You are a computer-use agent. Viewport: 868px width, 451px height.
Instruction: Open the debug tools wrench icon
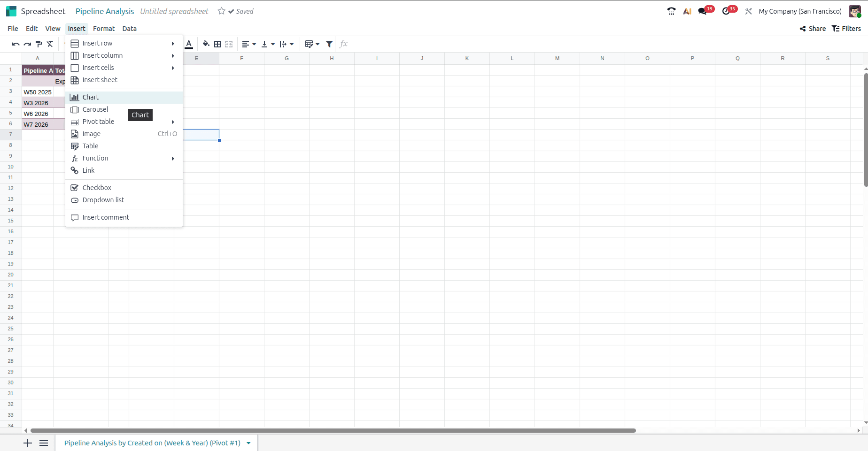tap(748, 11)
